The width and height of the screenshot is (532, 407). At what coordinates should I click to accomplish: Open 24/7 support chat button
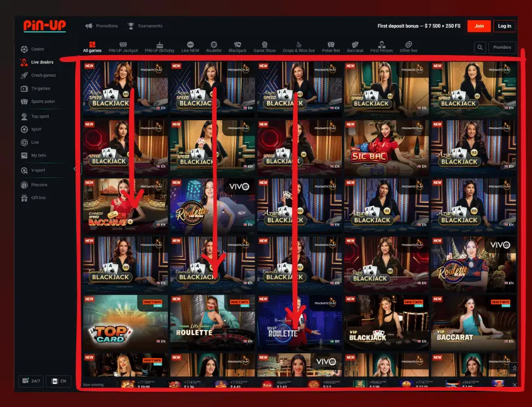(31, 381)
